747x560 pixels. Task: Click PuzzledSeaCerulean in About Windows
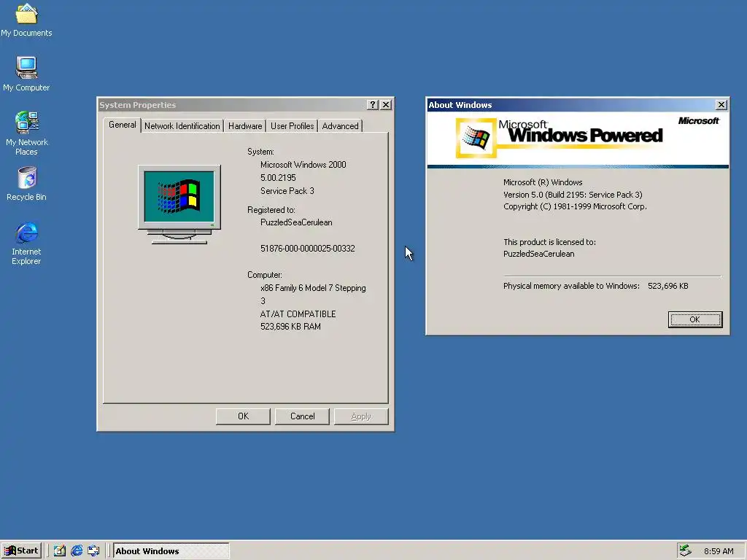coord(539,254)
